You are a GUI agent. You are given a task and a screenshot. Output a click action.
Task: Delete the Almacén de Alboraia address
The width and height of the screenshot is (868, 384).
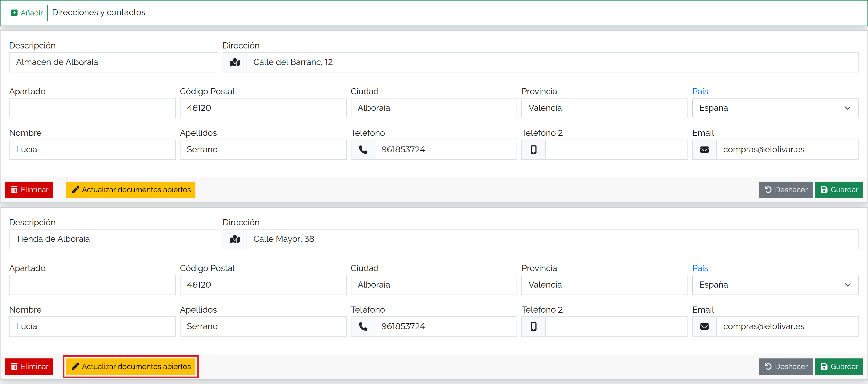[x=29, y=190]
